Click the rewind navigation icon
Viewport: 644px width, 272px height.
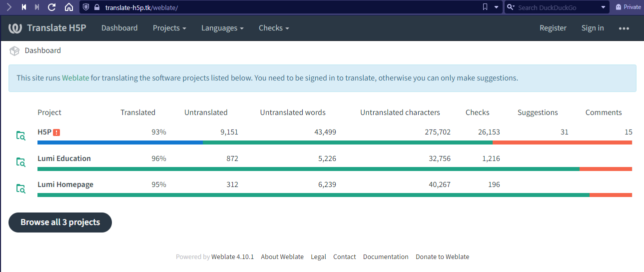click(x=23, y=7)
